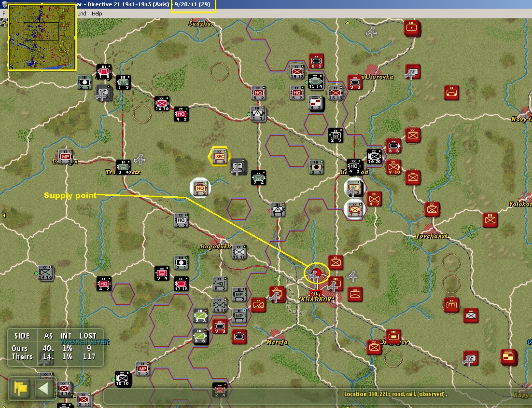Click the circled Kharkov supply point airfield
Screen dimensions: 532x408
pos(316,274)
